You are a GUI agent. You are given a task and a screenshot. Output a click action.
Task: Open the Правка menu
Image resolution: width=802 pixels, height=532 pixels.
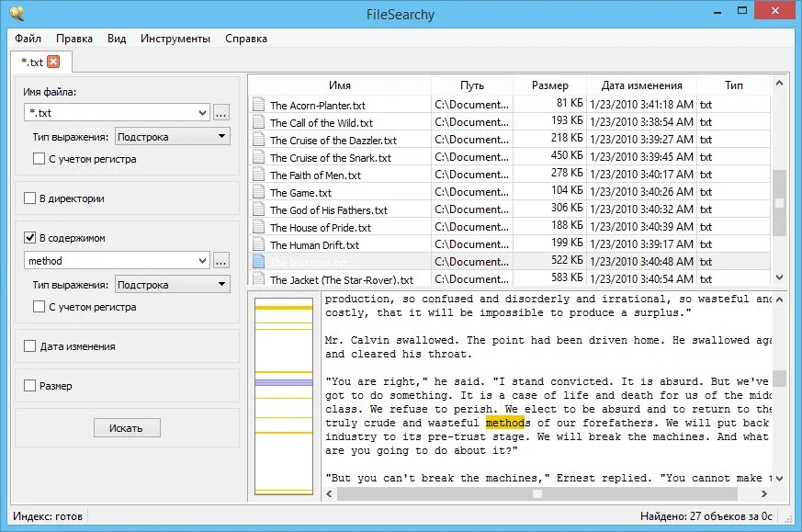[74, 39]
